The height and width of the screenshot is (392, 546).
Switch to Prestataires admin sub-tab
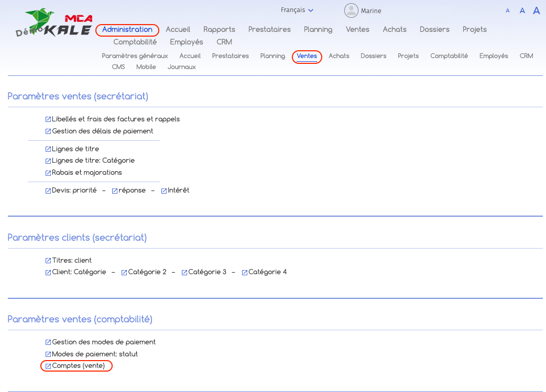(x=231, y=56)
